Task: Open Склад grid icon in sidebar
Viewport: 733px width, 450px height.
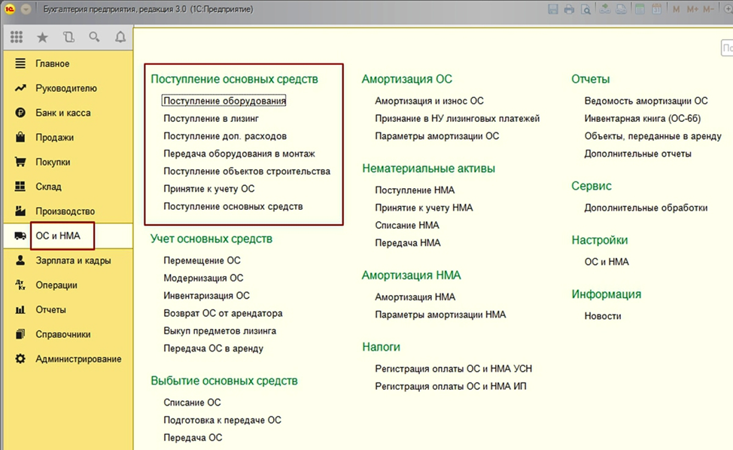Action: (x=20, y=186)
